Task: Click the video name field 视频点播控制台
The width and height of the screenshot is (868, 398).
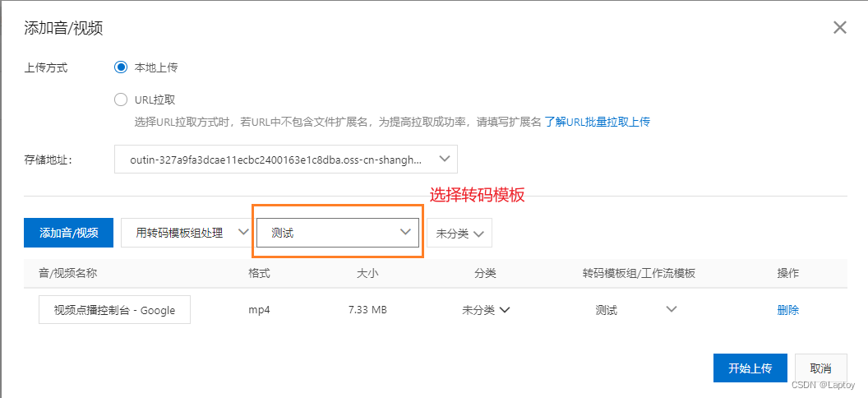Action: tap(114, 309)
